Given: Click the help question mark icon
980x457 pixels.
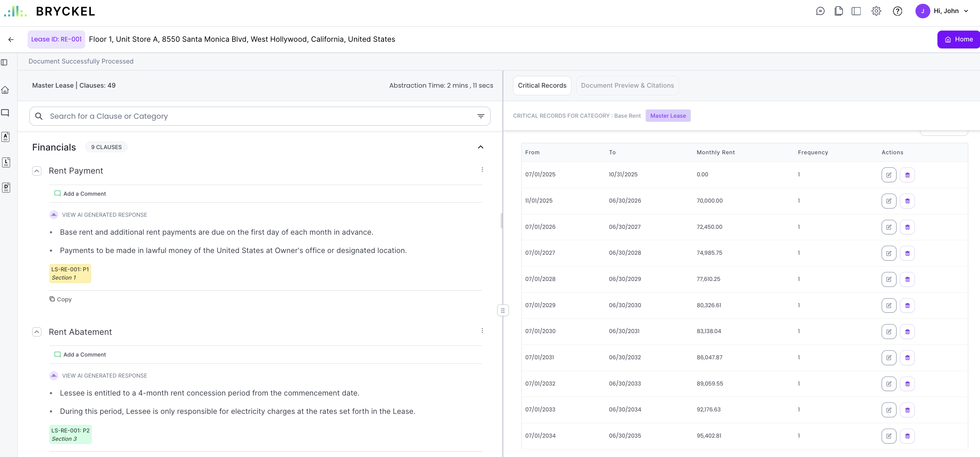Looking at the screenshot, I should click(898, 11).
